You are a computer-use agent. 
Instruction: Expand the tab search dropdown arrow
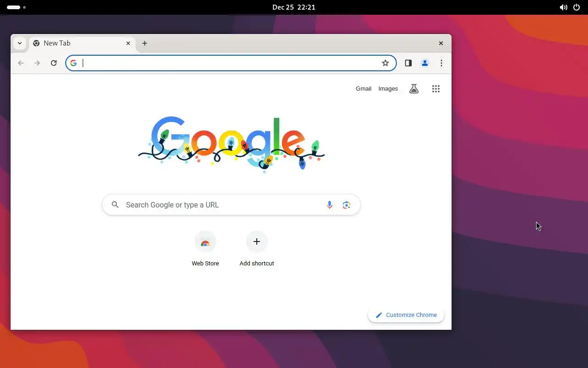19,43
